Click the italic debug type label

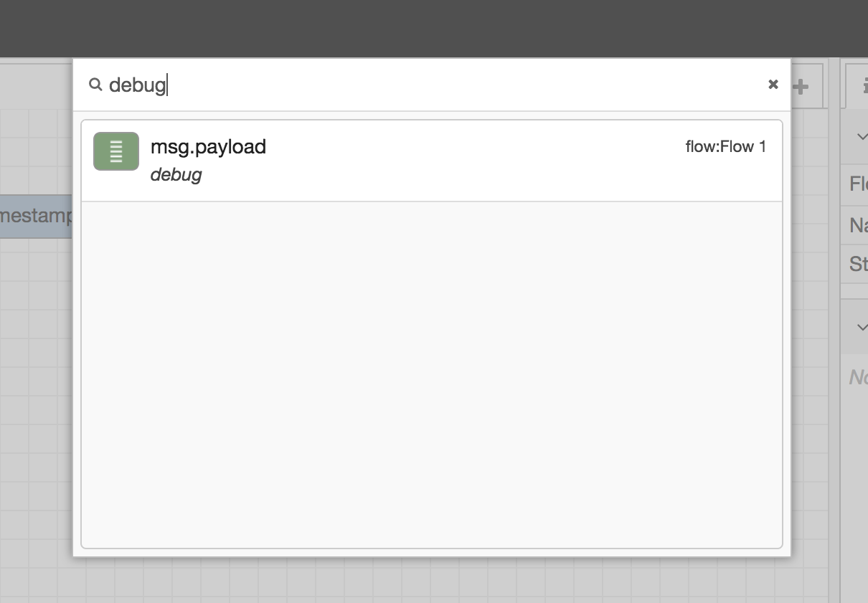[x=176, y=174]
